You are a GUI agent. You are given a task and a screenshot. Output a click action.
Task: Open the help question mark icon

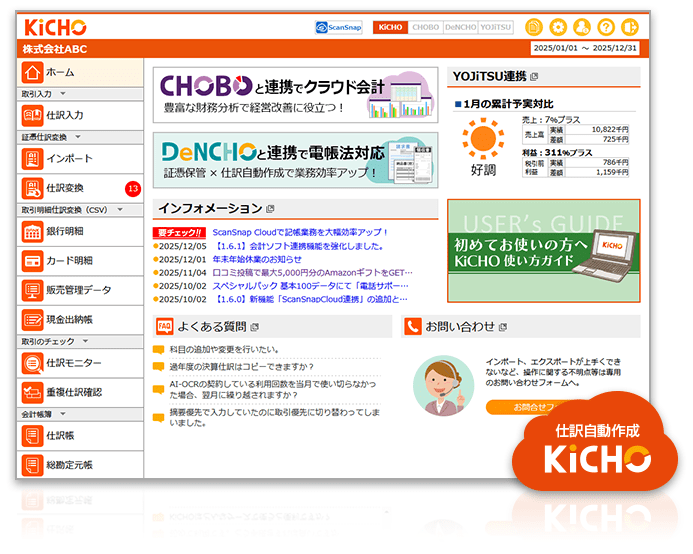606,27
